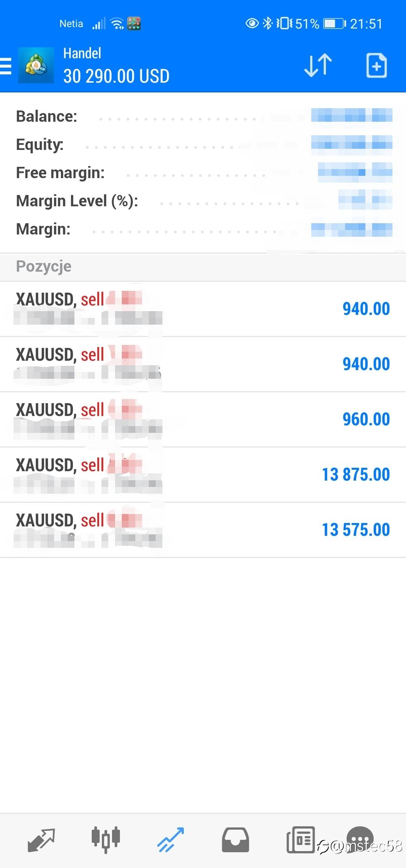Image resolution: width=406 pixels, height=868 pixels.
Task: Select the Trade tab trending arrow icon
Action: click(x=170, y=839)
